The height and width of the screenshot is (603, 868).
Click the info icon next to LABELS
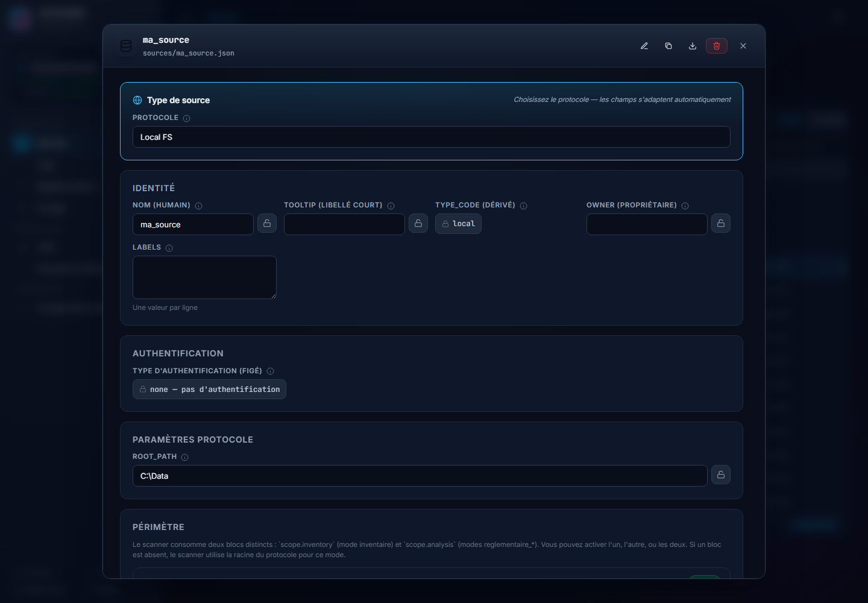(x=169, y=248)
